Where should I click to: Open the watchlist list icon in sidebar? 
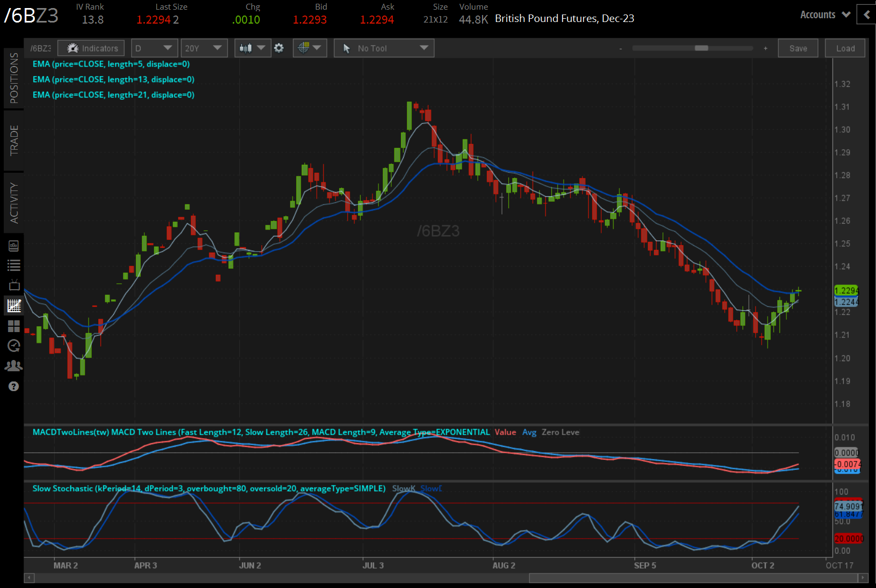tap(14, 266)
